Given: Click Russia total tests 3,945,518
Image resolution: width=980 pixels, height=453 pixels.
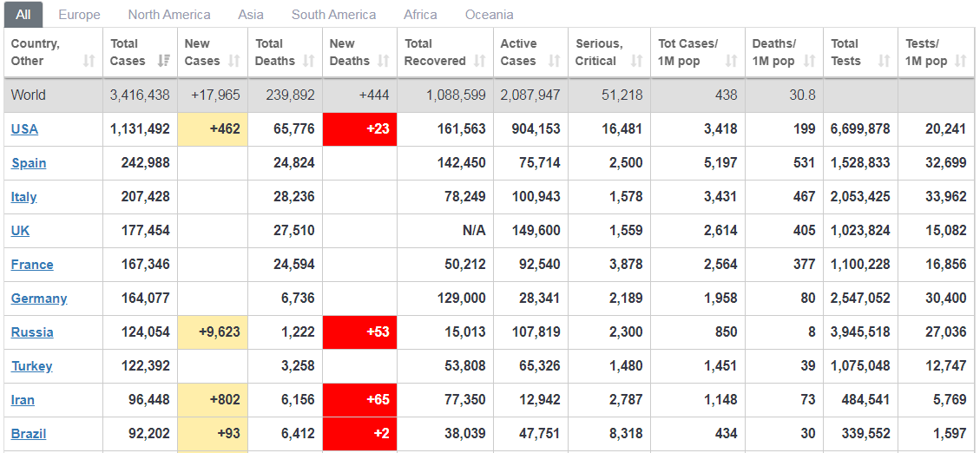Looking at the screenshot, I should [x=860, y=332].
